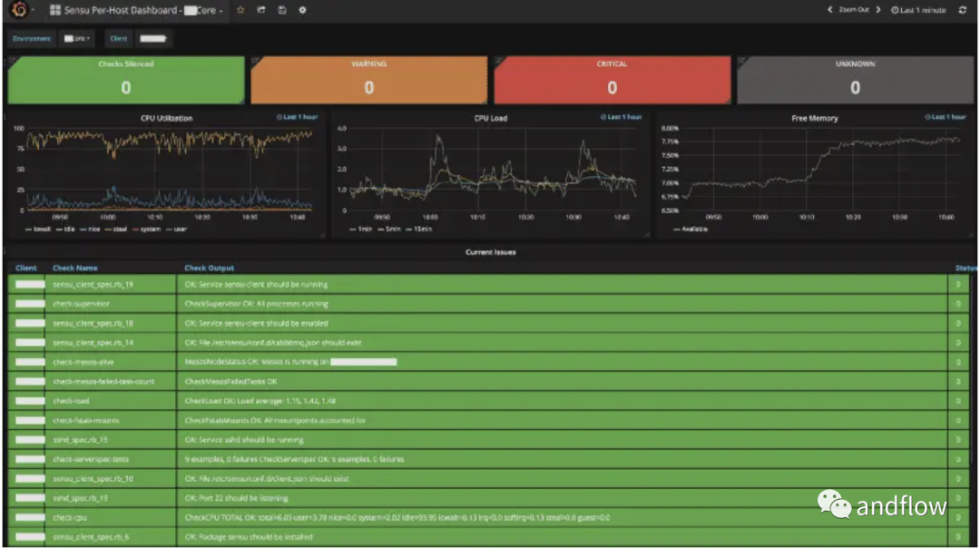Sort table by Check Name column header
The image size is (980, 548).
coord(74,268)
